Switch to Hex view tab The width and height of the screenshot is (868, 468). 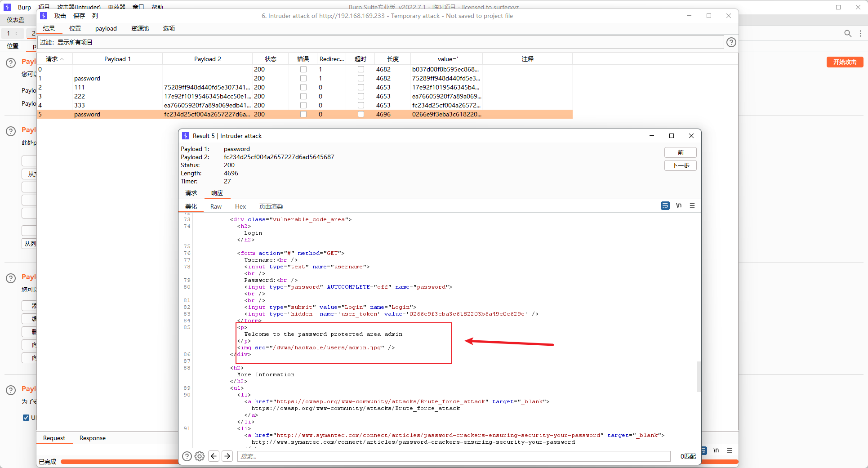click(x=240, y=206)
